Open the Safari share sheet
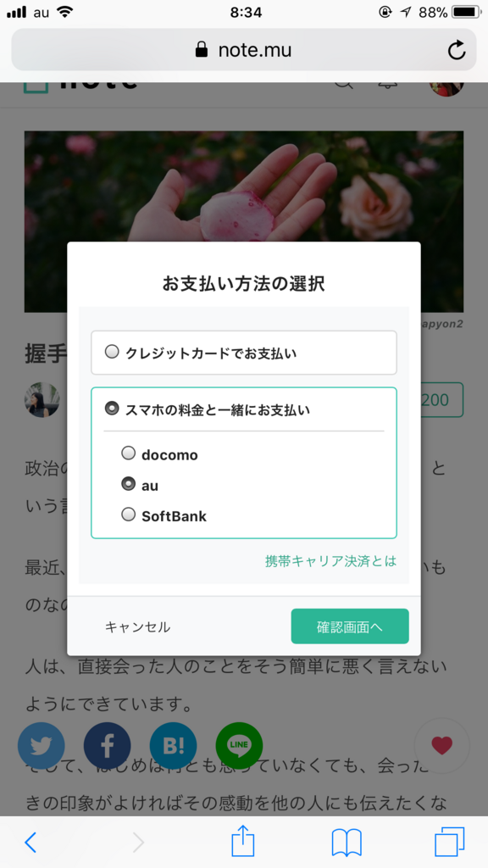The image size is (488, 868). [x=243, y=842]
